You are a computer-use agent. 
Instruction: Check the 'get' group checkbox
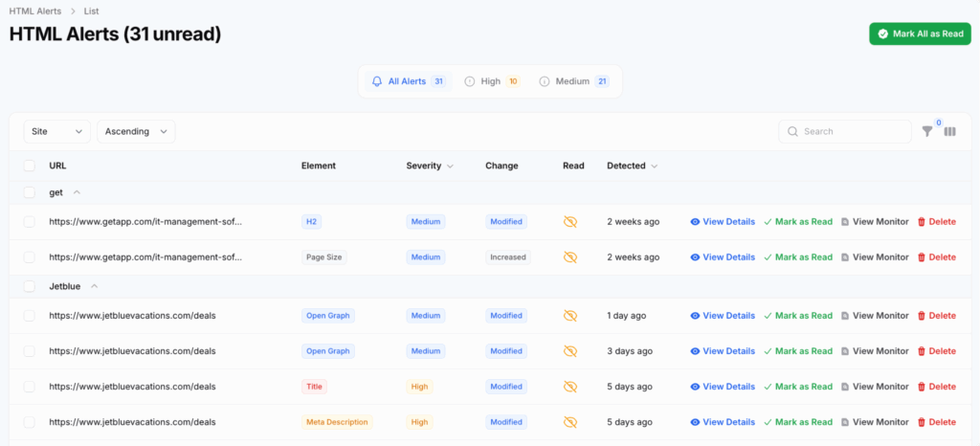[30, 192]
